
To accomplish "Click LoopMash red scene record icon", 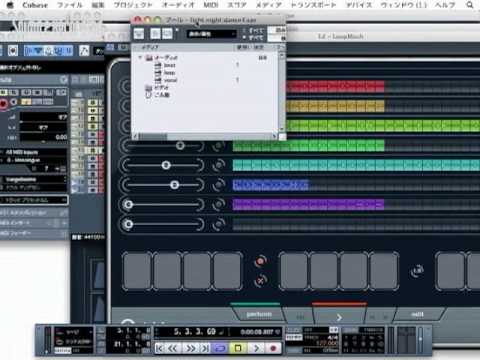I will (261, 261).
